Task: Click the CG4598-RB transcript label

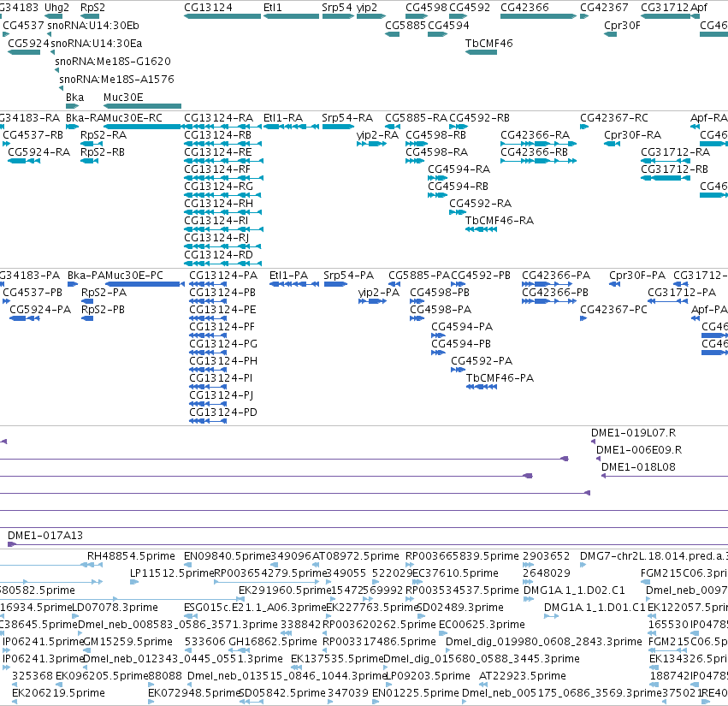Action: pyautogui.click(x=435, y=135)
